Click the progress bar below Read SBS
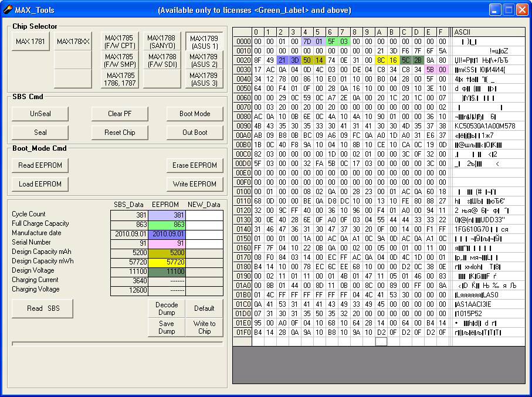The image size is (532, 397). (x=117, y=344)
